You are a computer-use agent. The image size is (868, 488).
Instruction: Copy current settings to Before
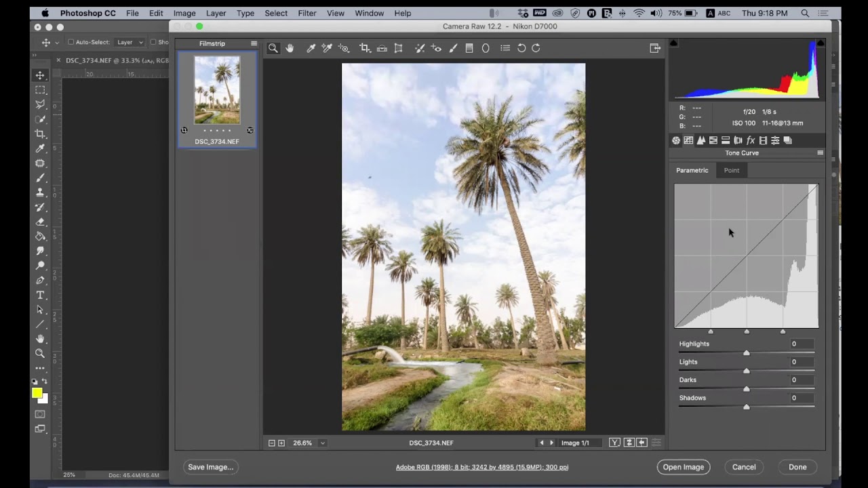pos(642,443)
